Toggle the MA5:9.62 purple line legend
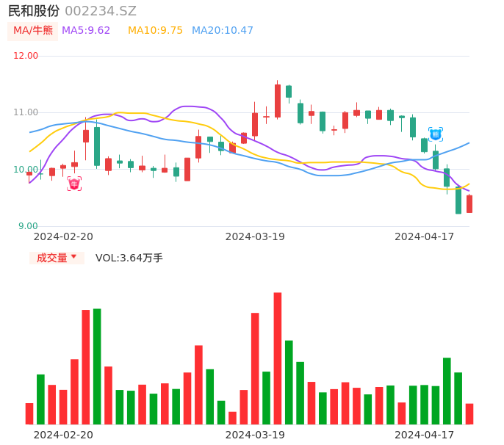Screen dimensions: 504x445 click(x=86, y=31)
